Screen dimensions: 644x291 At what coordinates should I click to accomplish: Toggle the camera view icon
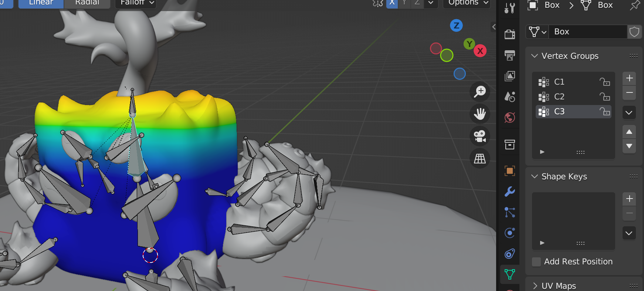[x=480, y=136]
